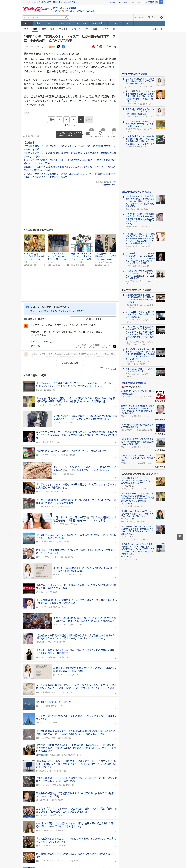
Task: Click 記事に関する報告 report link
Action: click(32, 136)
